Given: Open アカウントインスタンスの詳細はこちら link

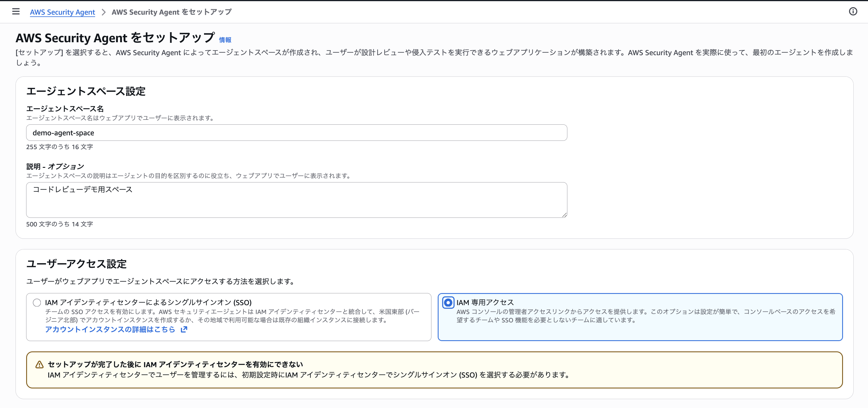Looking at the screenshot, I should pyautogui.click(x=111, y=330).
